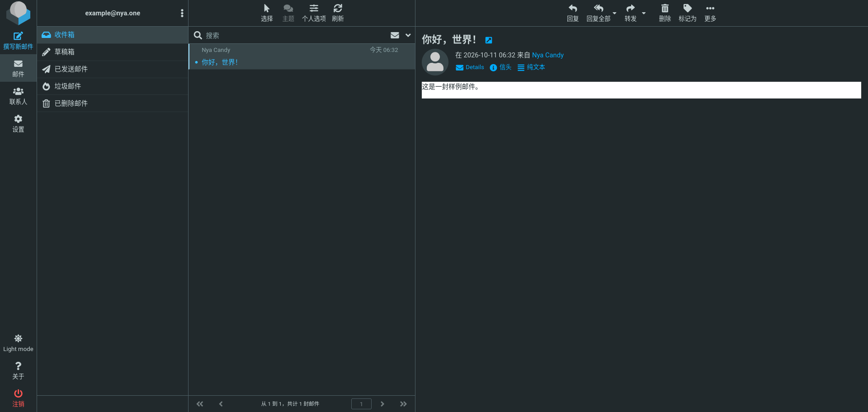Click the Select tool in list toolbar
The height and width of the screenshot is (412, 868).
tap(267, 13)
